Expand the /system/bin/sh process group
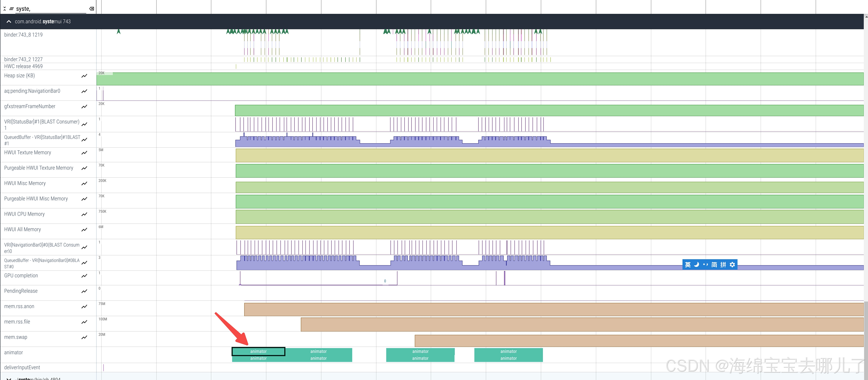 coord(9,378)
